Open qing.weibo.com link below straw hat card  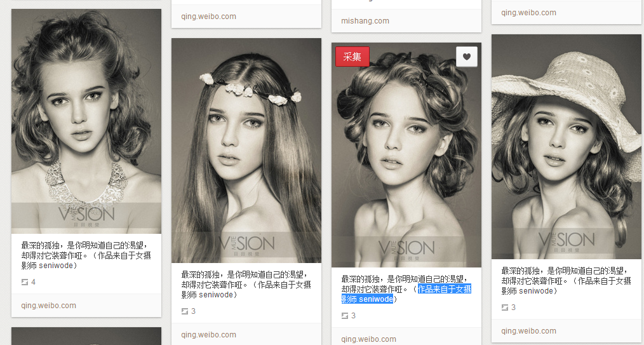click(x=528, y=331)
